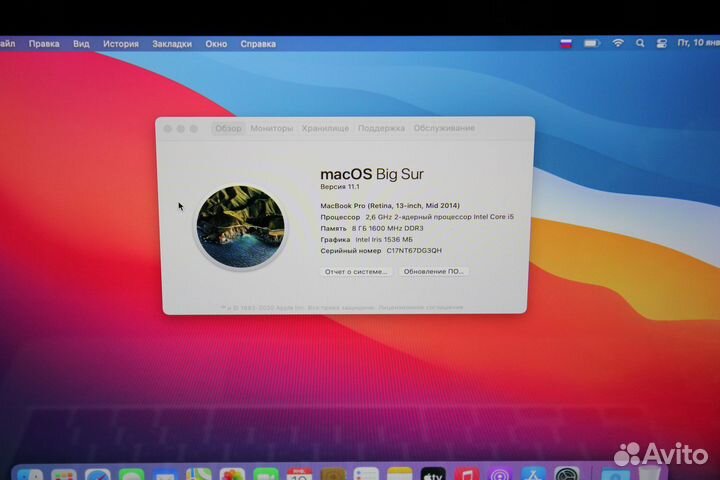Open Music app from the Dock
The height and width of the screenshot is (480, 720).
pyautogui.click(x=467, y=474)
